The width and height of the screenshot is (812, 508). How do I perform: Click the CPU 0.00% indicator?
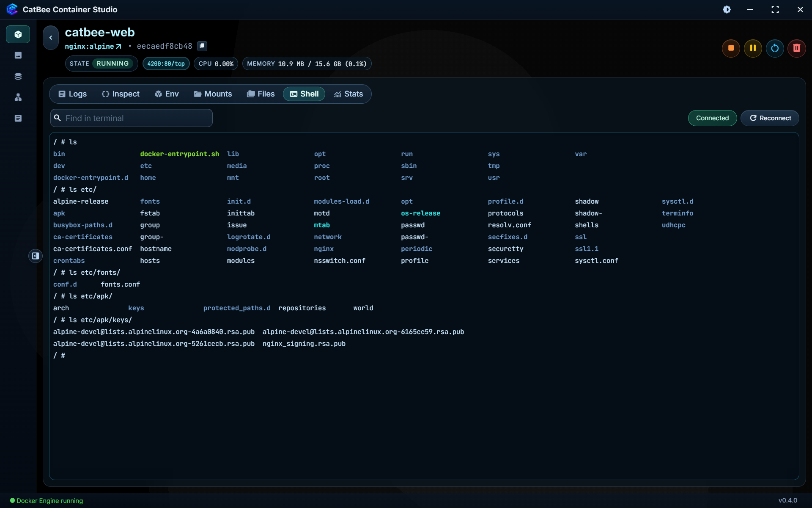[x=216, y=64]
